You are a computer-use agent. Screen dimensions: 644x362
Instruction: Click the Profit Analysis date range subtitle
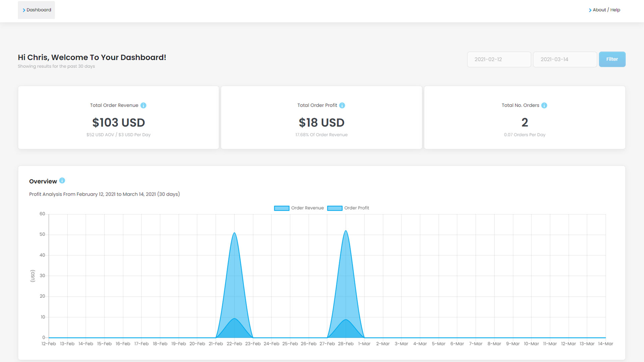(x=104, y=194)
